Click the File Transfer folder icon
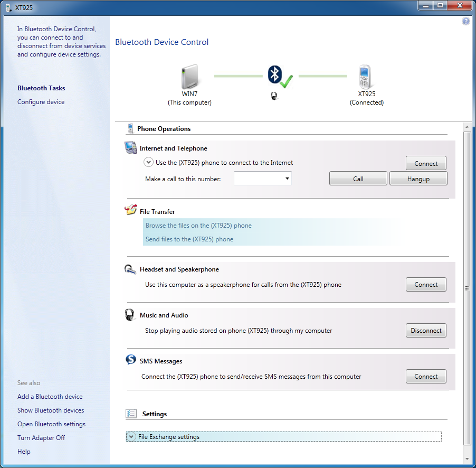476x468 pixels. tap(131, 210)
